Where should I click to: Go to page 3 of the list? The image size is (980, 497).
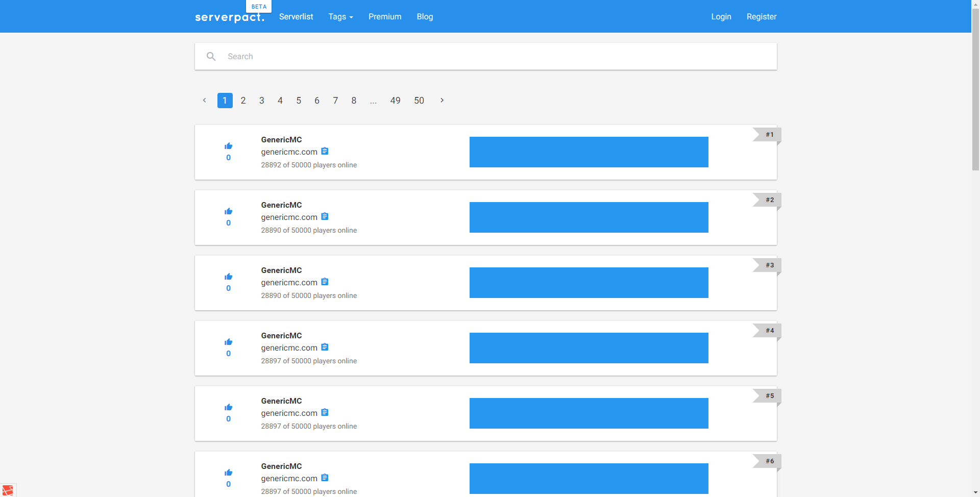262,101
